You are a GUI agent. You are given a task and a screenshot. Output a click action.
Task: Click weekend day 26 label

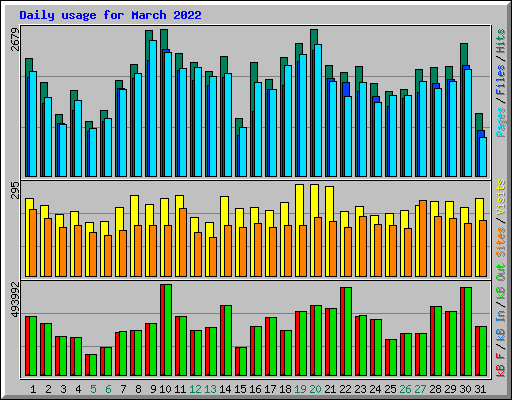[405, 389]
